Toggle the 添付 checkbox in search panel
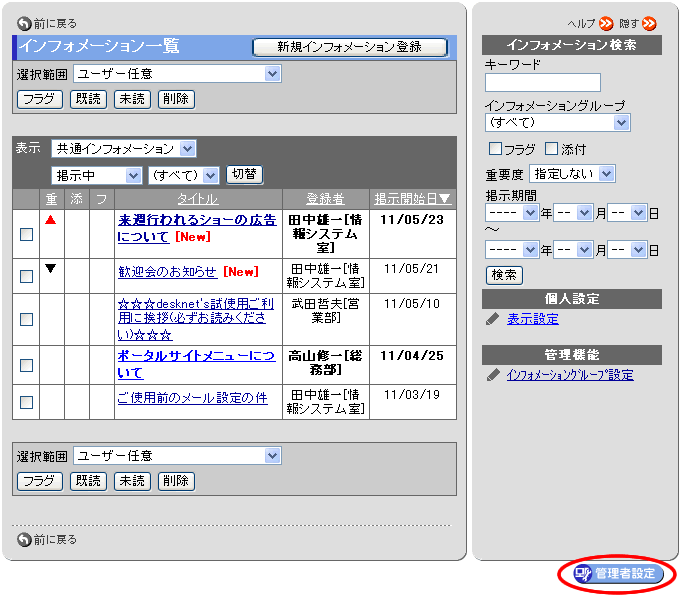 point(551,149)
